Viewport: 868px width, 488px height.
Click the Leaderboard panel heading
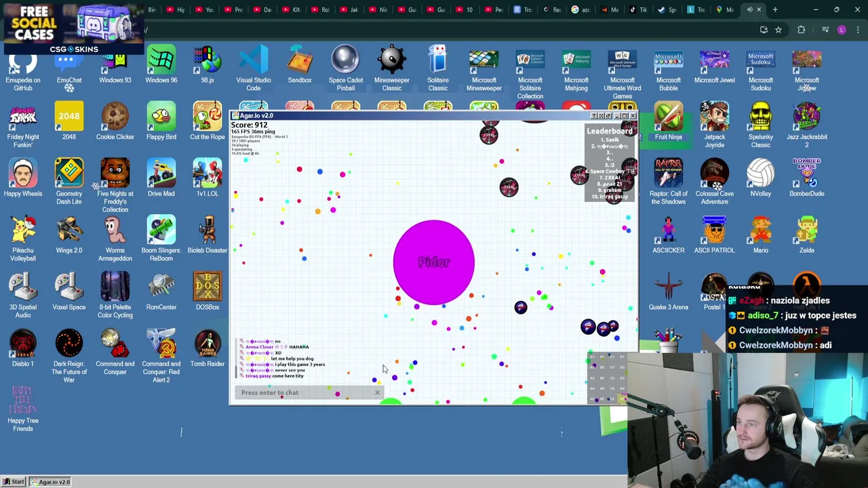pos(610,131)
